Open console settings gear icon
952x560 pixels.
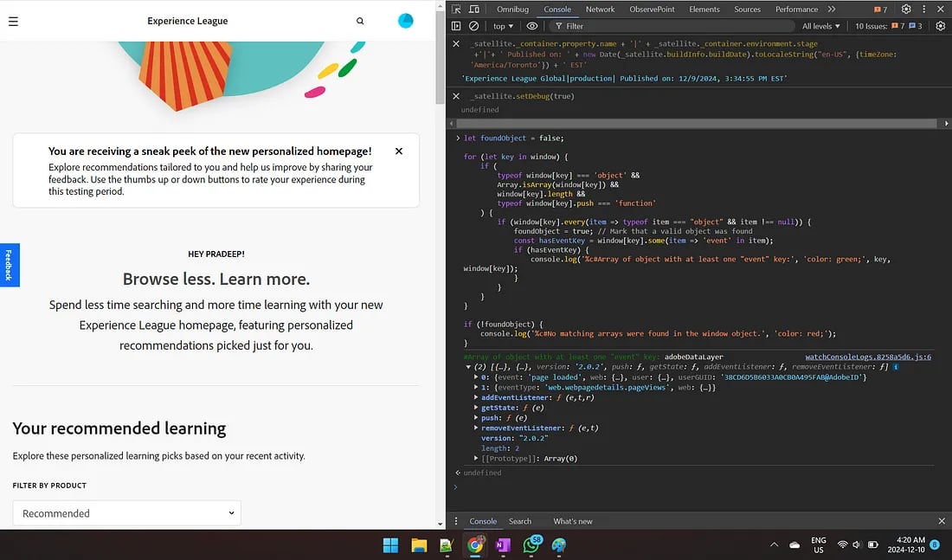tap(941, 26)
